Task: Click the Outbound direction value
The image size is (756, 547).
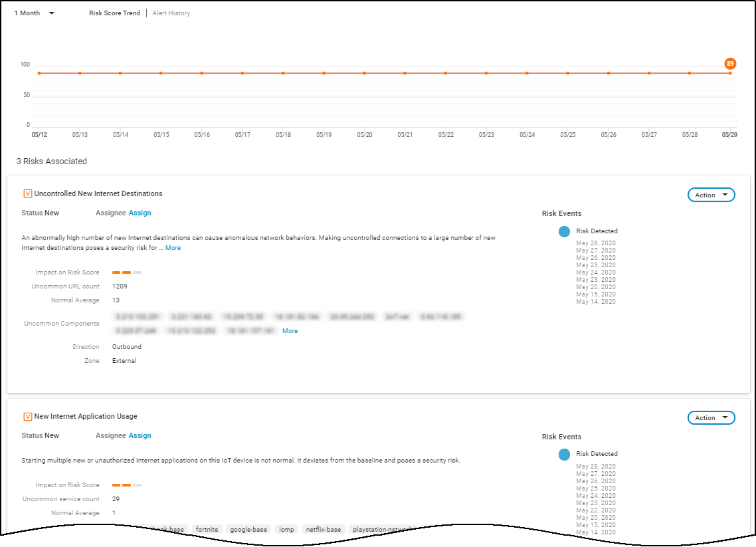Action: click(x=127, y=347)
